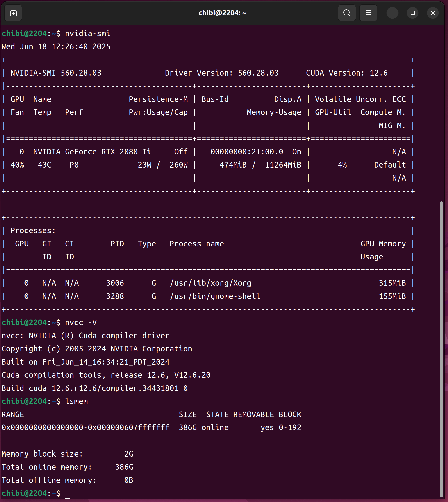Viewport: 448px width, 502px height.
Task: Maximize the terminal window
Action: click(412, 13)
